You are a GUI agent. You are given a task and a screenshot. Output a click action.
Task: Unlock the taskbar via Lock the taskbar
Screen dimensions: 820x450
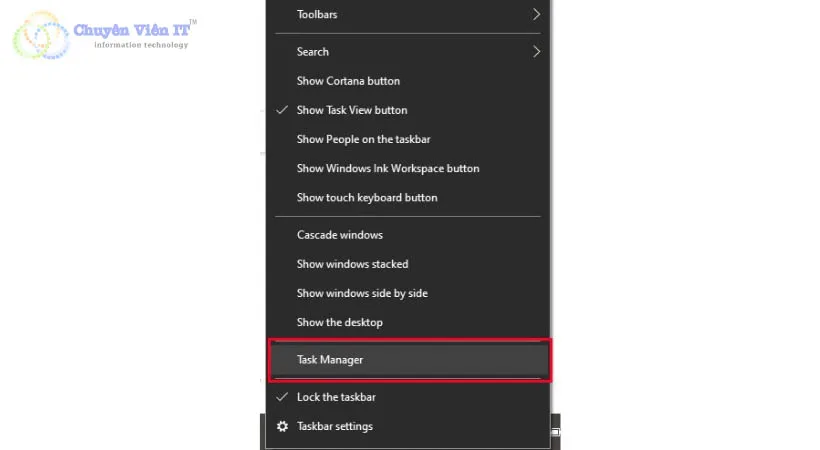point(336,397)
